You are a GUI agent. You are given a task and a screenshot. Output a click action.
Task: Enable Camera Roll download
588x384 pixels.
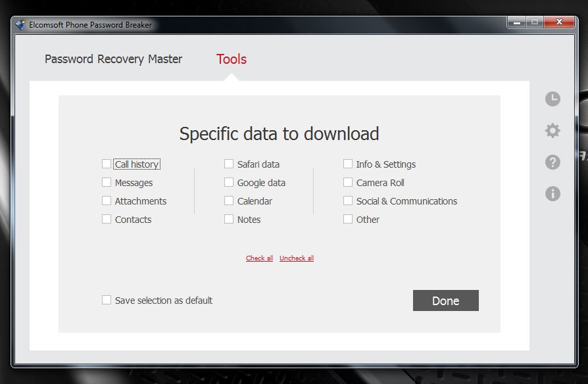[x=348, y=182]
